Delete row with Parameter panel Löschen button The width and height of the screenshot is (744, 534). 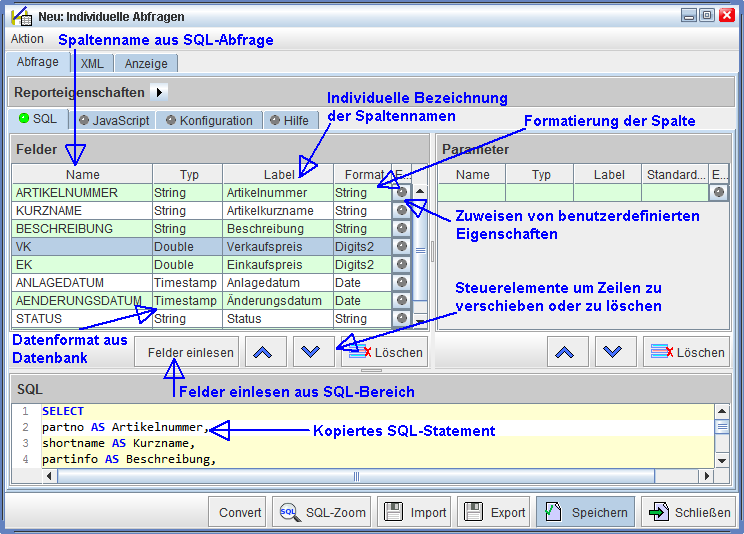click(687, 352)
